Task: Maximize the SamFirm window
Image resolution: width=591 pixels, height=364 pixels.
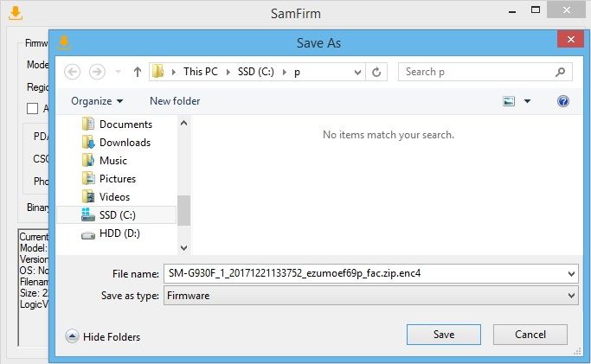Action: (x=536, y=10)
